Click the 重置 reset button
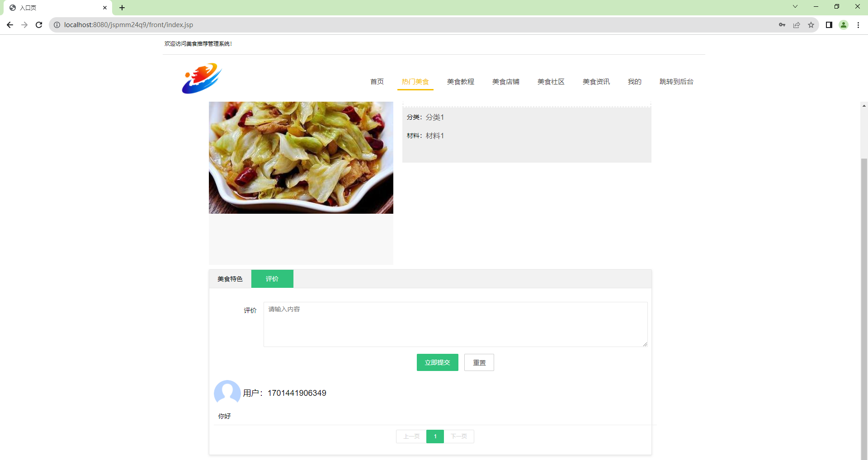 [479, 362]
